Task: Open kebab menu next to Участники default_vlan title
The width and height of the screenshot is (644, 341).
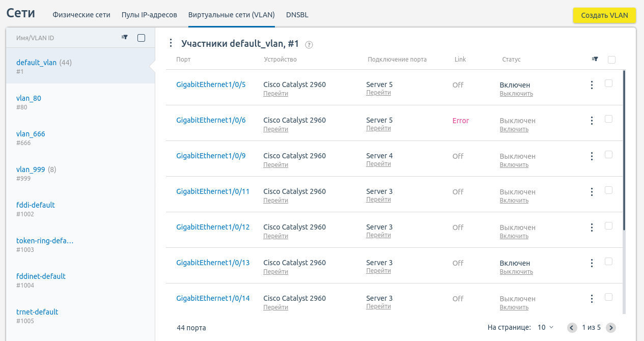Action: (171, 43)
